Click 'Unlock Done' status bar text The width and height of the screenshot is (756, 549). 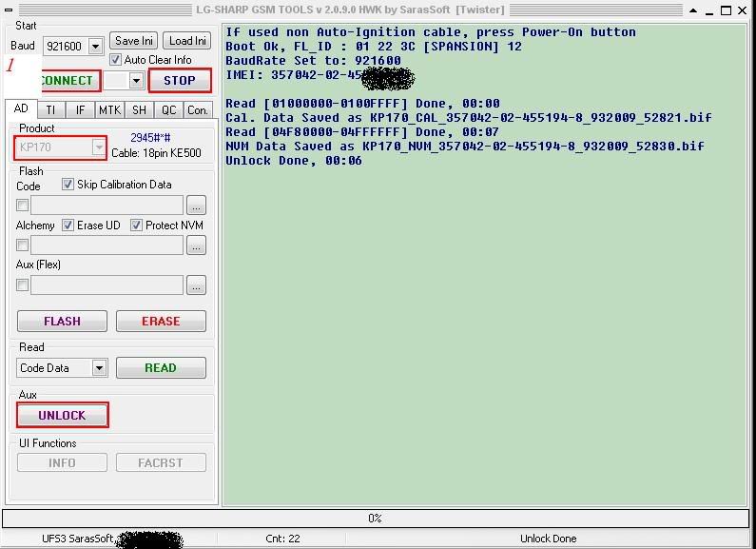coord(548,539)
